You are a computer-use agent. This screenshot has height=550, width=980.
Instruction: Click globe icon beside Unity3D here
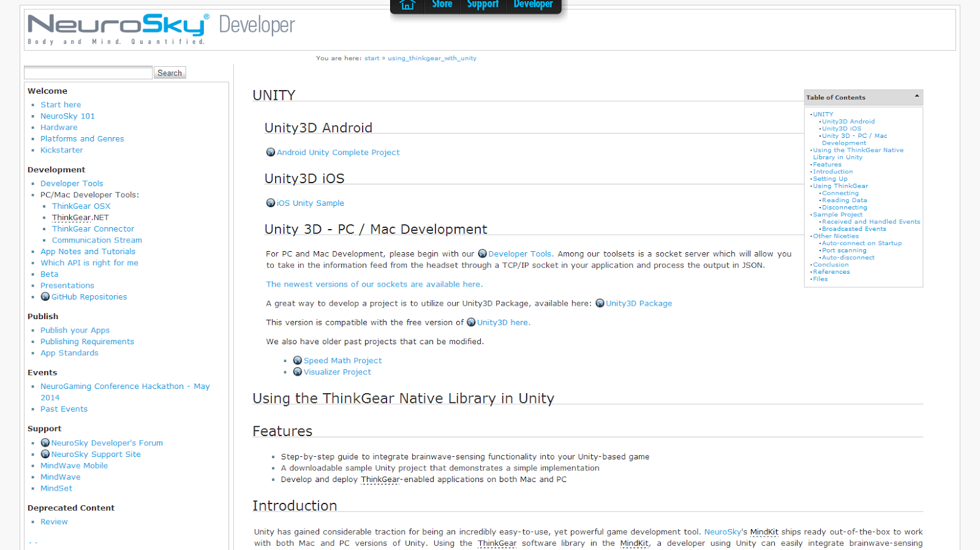tap(471, 322)
